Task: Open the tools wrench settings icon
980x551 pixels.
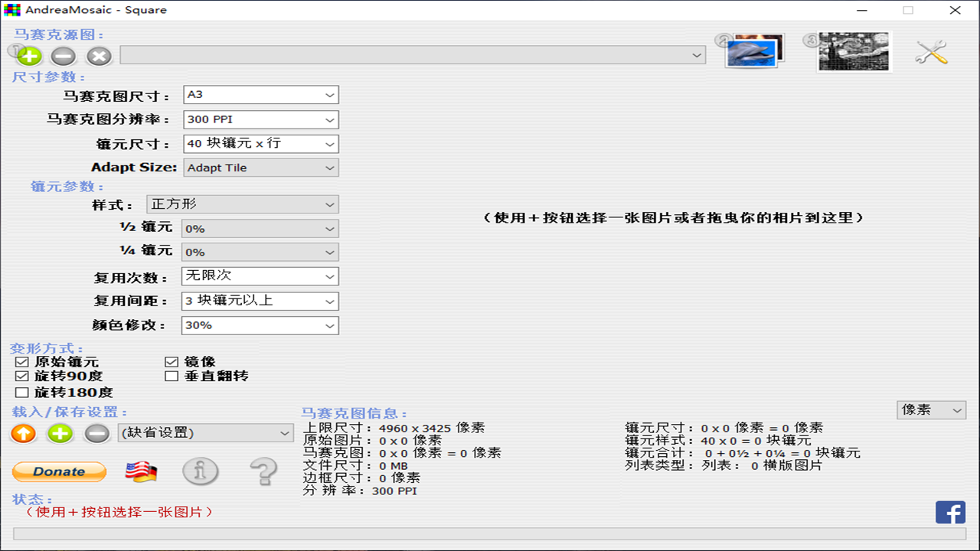Action: pos(932,52)
